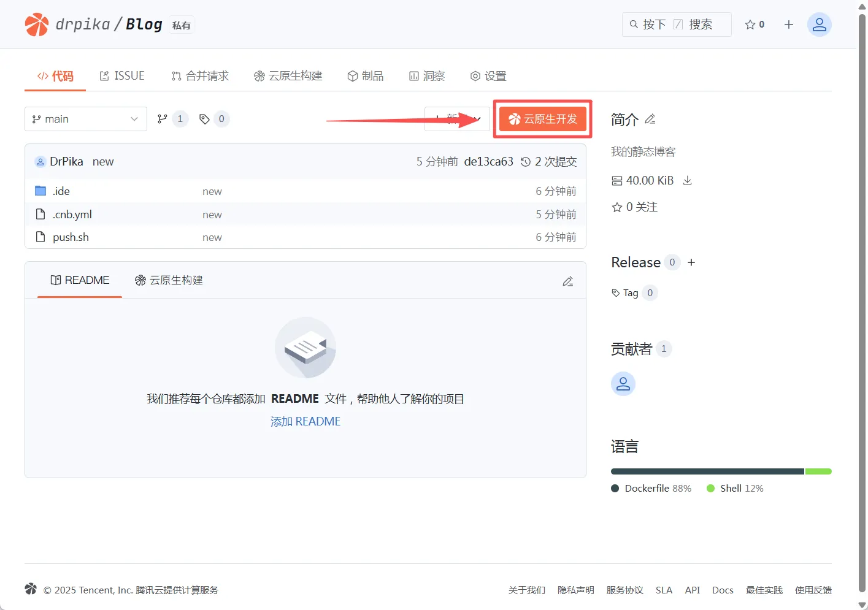Open the Tag 0 link

tap(634, 293)
